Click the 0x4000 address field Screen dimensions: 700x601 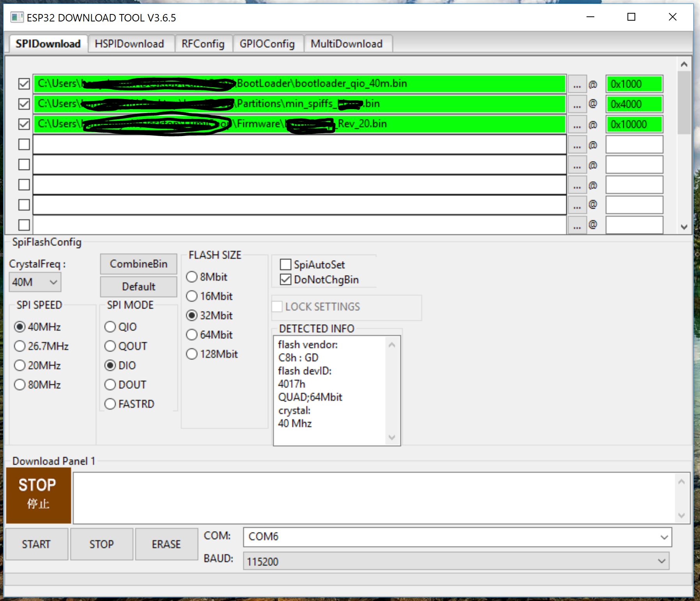click(x=634, y=104)
